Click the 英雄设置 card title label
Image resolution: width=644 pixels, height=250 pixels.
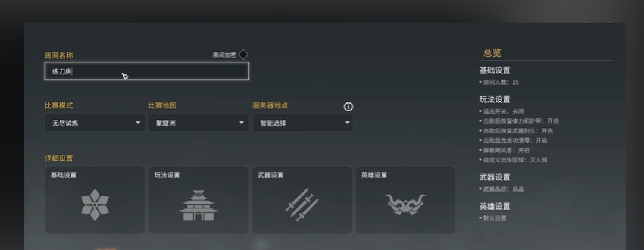tap(374, 175)
